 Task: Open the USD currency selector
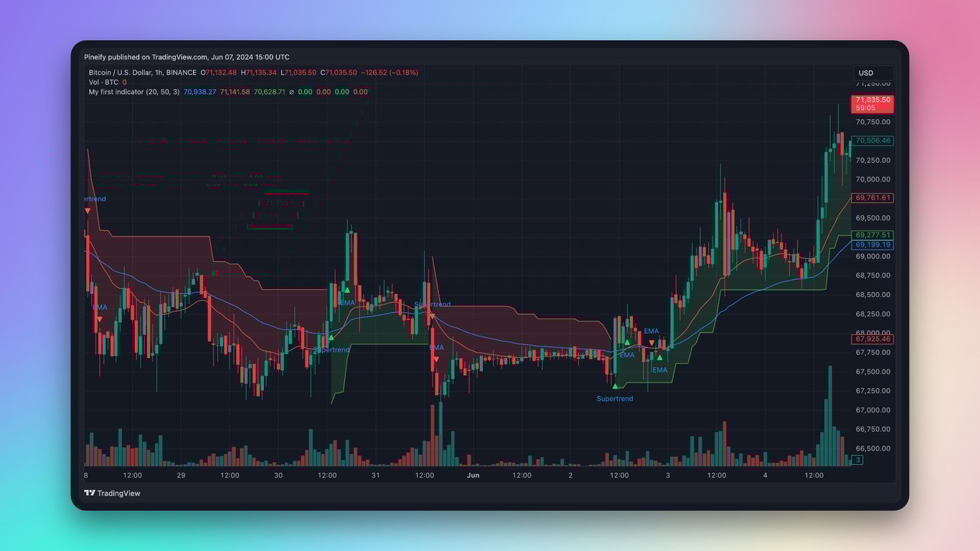click(x=872, y=72)
